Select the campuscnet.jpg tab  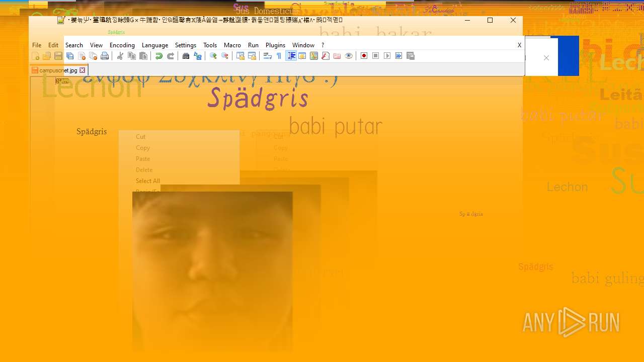[59, 70]
